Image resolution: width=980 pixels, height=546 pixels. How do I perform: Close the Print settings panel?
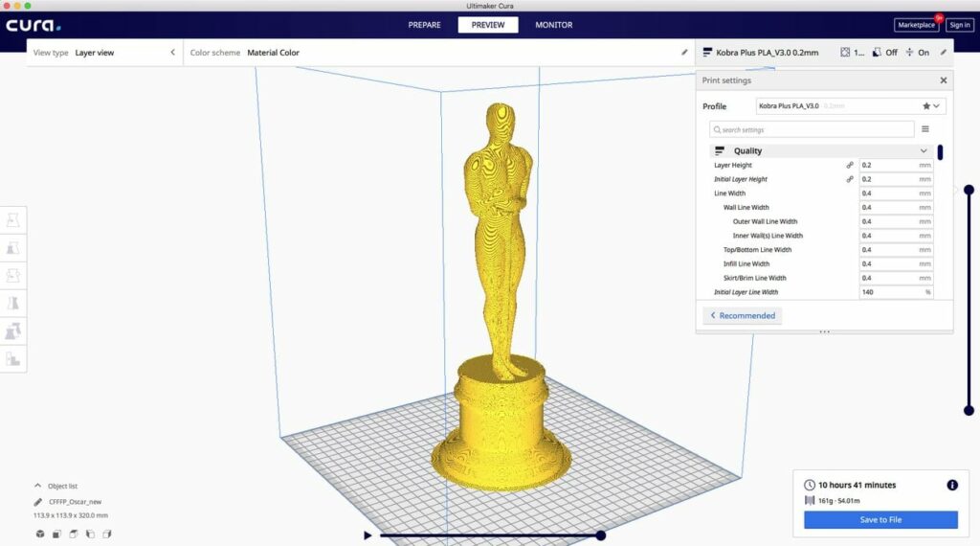coord(943,80)
